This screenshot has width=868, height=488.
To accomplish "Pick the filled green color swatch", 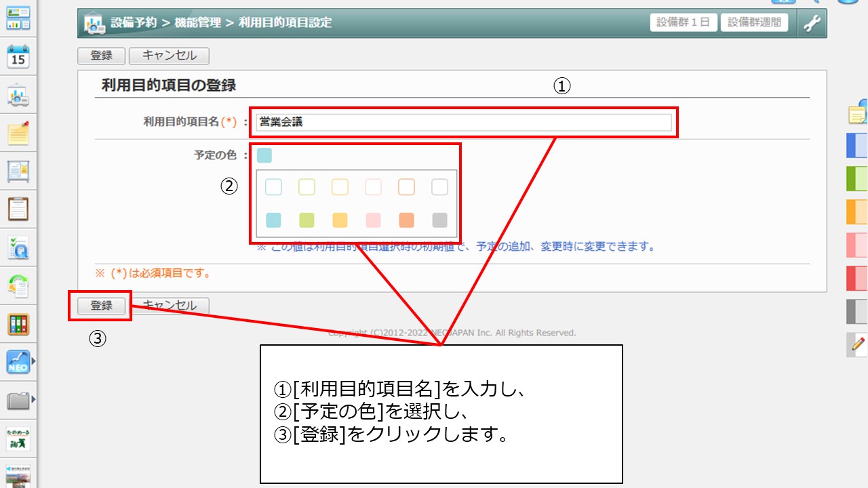I will click(x=307, y=220).
